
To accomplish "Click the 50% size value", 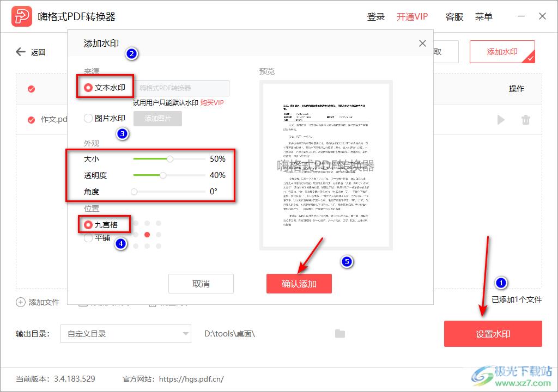I will (217, 159).
